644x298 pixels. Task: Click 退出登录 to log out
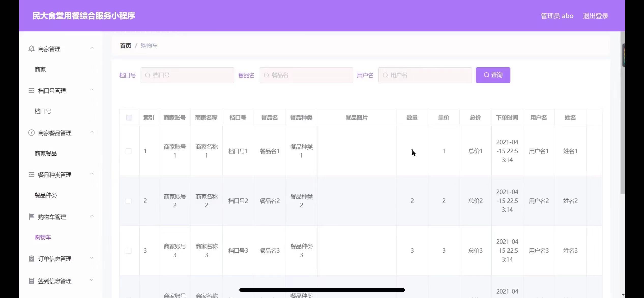595,16
